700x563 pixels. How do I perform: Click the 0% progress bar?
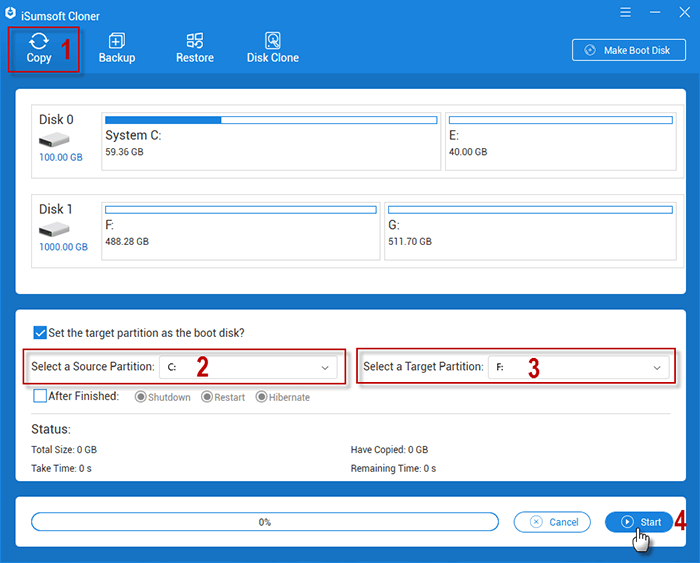pos(265,522)
